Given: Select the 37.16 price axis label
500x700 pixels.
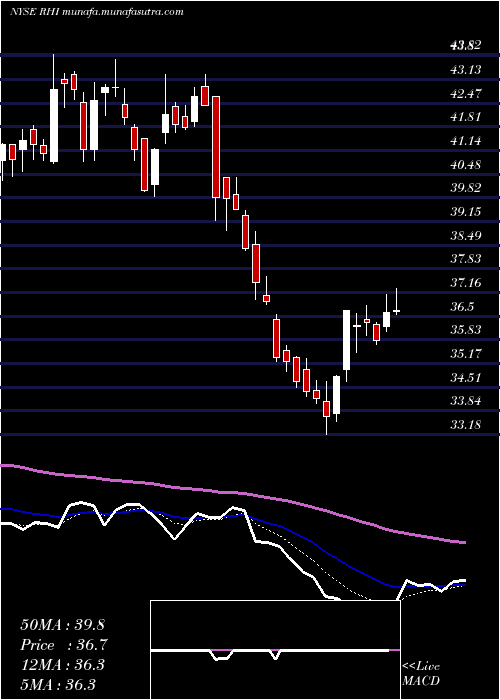Looking at the screenshot, I should tap(466, 282).
